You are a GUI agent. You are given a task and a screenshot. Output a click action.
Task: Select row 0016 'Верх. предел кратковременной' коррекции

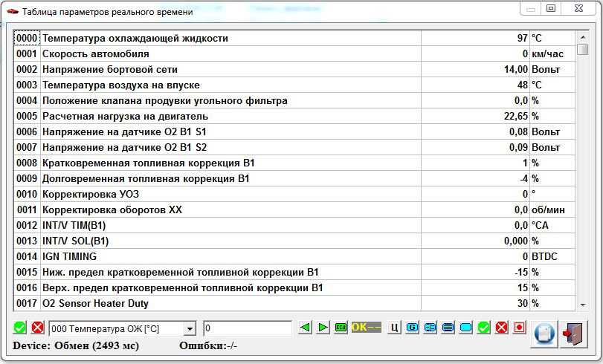coord(294,288)
